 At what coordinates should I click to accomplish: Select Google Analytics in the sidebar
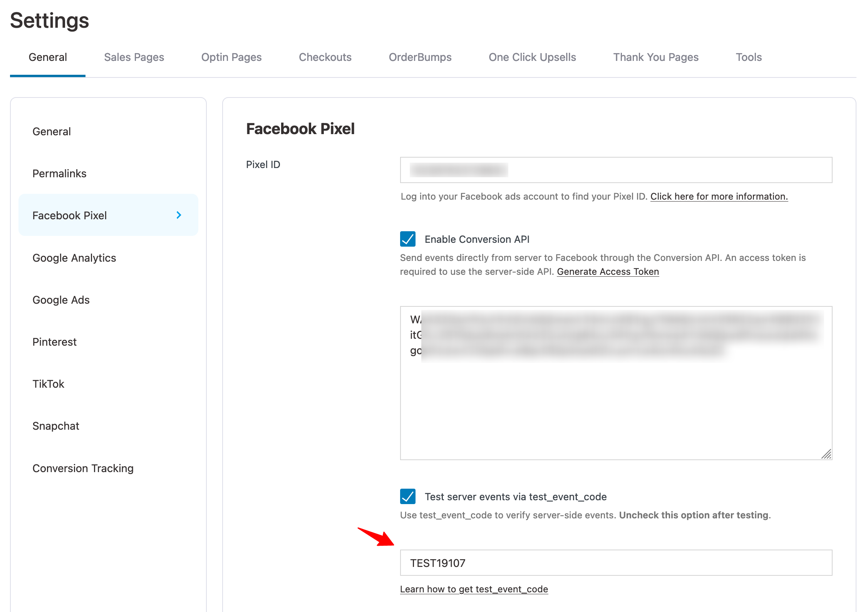point(74,258)
